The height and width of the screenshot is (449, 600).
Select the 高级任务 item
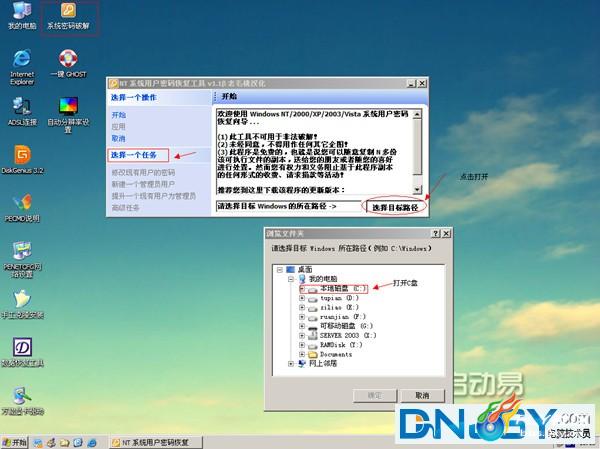tap(126, 208)
